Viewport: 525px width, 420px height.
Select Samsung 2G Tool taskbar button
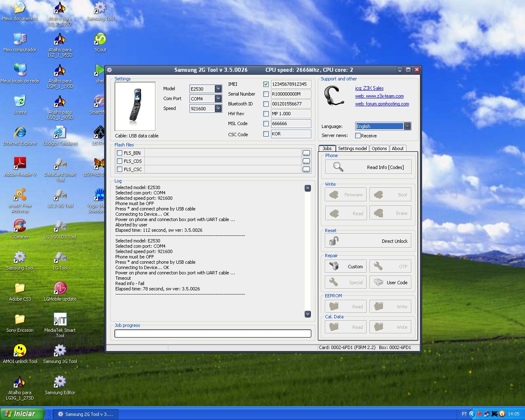coord(85,414)
